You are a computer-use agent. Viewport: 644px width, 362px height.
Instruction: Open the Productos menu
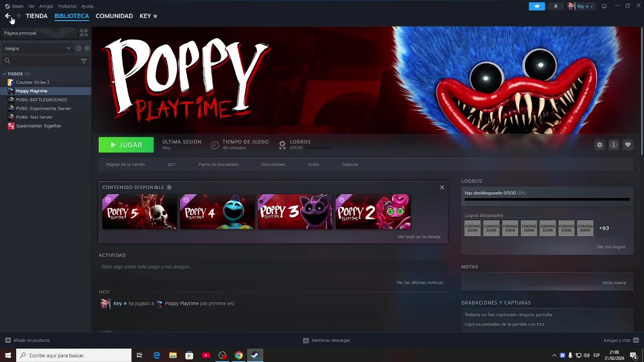click(67, 6)
